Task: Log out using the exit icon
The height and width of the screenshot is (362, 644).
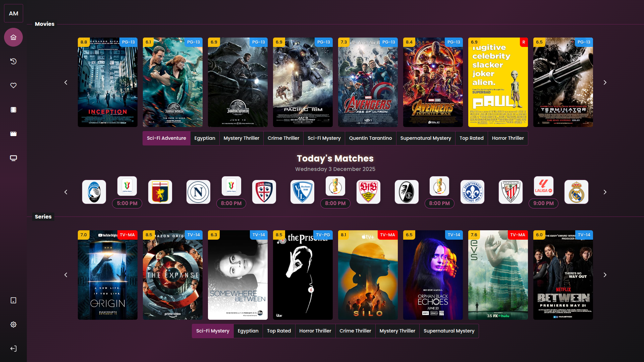Action: [13, 349]
